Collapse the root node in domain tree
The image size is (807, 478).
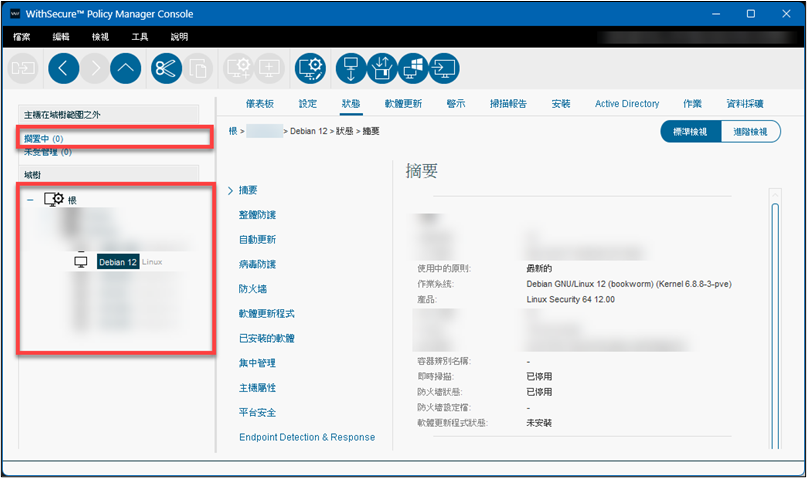coord(30,200)
